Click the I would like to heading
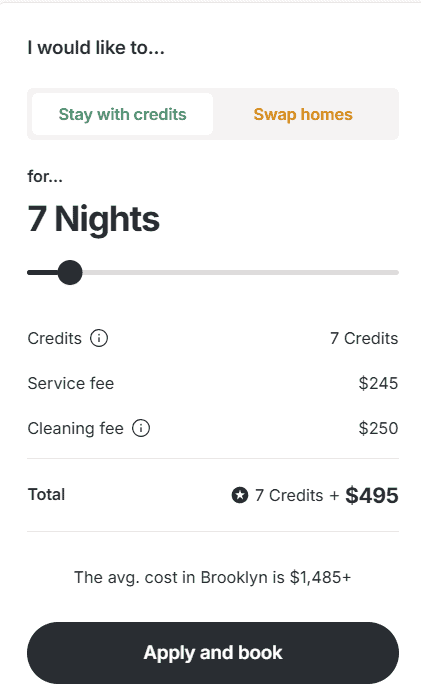The image size is (421, 691). click(x=96, y=48)
